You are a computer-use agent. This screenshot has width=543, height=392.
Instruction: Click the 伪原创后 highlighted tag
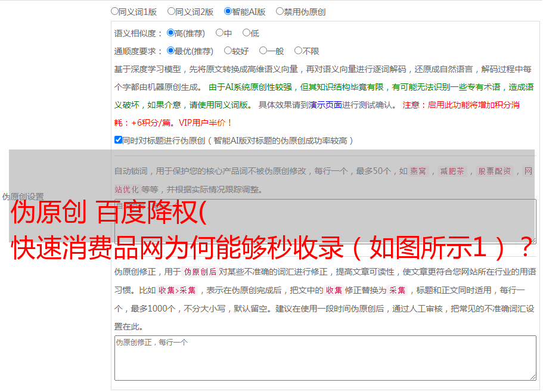pos(200,272)
